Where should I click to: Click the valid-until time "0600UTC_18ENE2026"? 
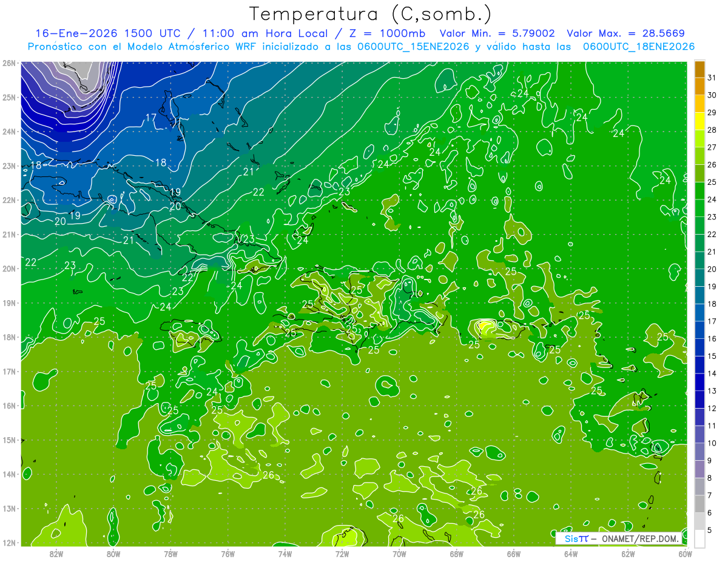(x=639, y=47)
